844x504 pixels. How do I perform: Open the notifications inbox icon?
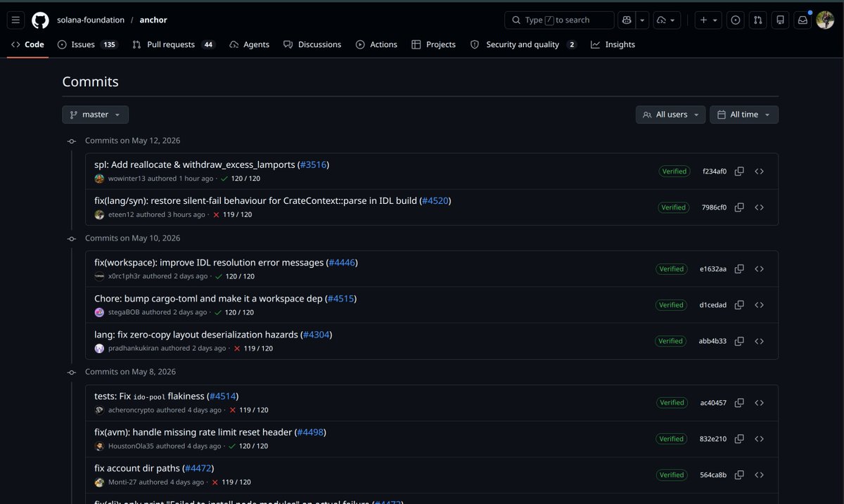pyautogui.click(x=803, y=20)
